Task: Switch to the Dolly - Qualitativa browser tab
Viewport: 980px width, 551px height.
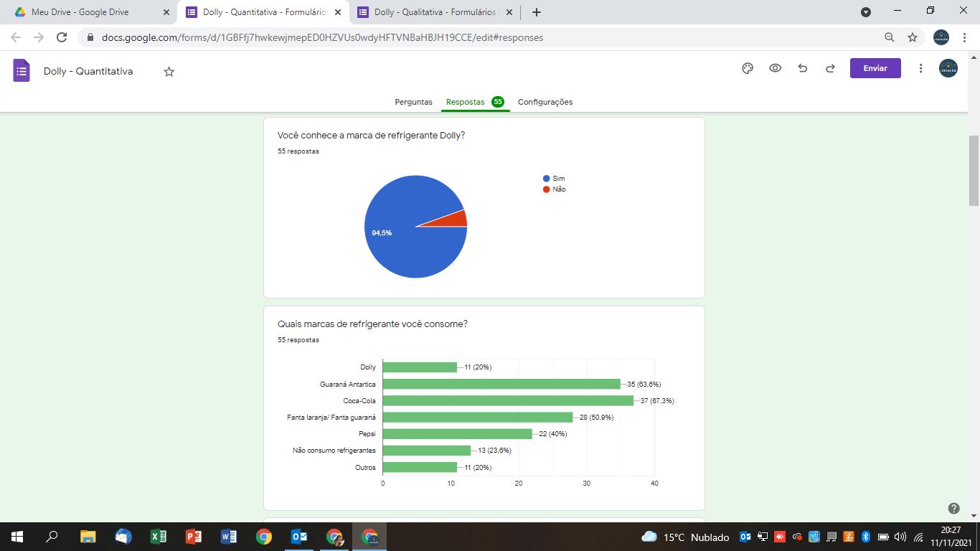Action: tap(435, 12)
